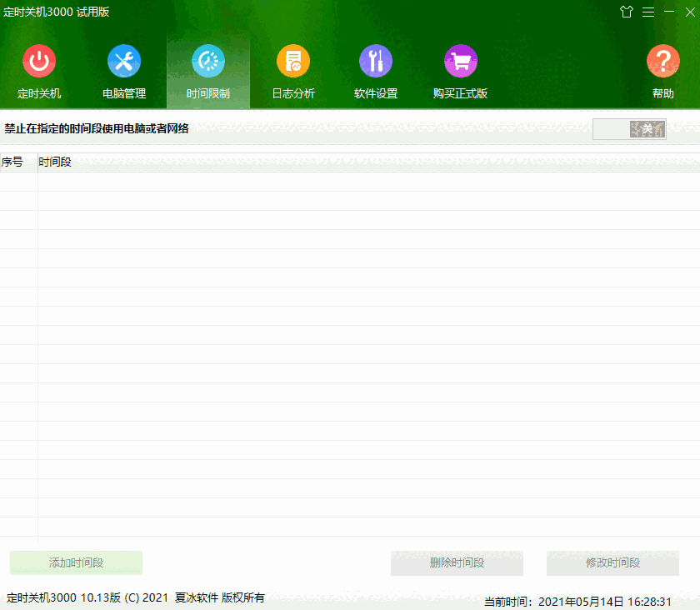The height and width of the screenshot is (610, 700).
Task: Click the 当前时间 status bar text
Action: click(577, 602)
